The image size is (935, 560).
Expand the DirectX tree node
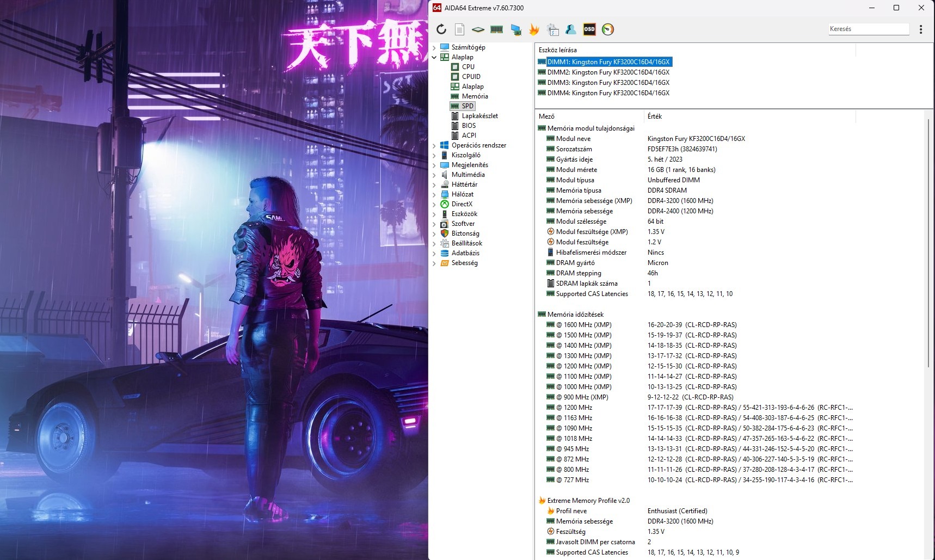(x=434, y=204)
